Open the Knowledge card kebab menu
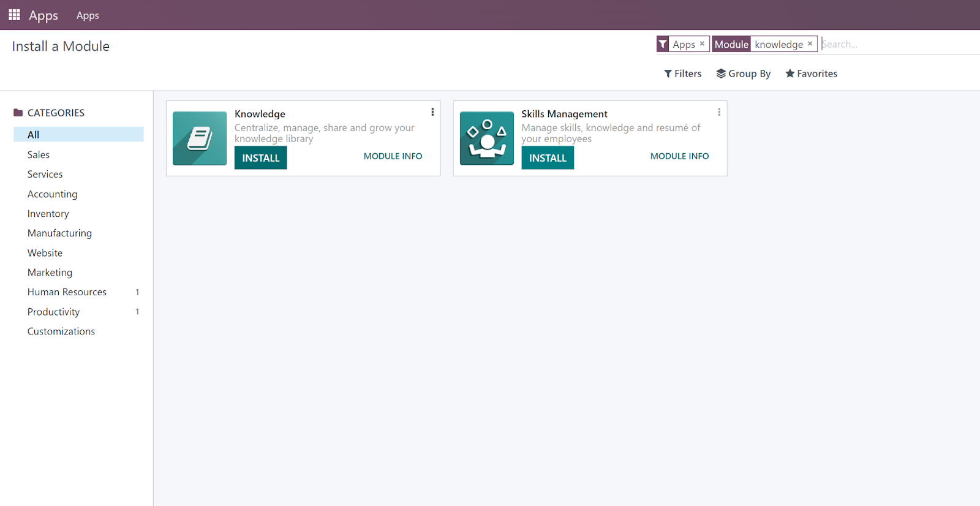Image resolution: width=980 pixels, height=506 pixels. [432, 112]
